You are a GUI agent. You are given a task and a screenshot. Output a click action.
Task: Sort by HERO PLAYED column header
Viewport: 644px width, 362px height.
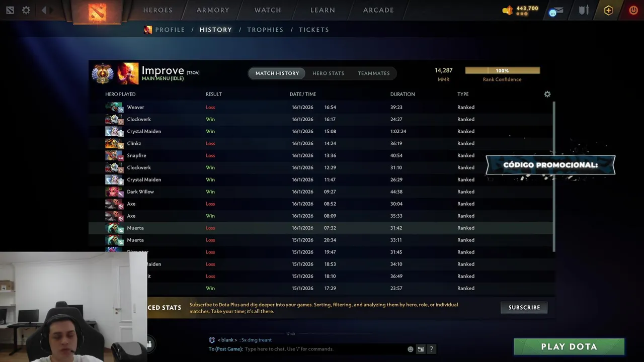(x=120, y=94)
